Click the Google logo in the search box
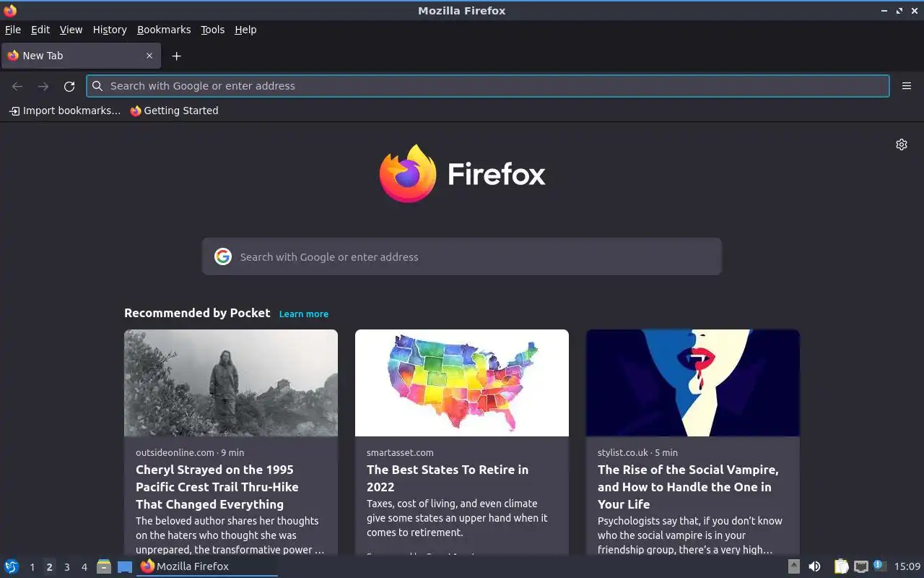The image size is (924, 578). click(x=223, y=256)
